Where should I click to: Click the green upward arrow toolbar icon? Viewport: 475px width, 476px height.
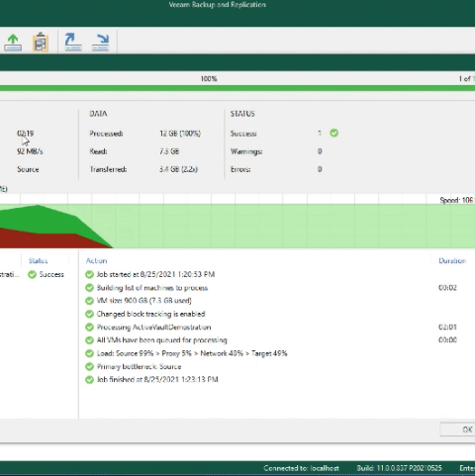coord(13,43)
